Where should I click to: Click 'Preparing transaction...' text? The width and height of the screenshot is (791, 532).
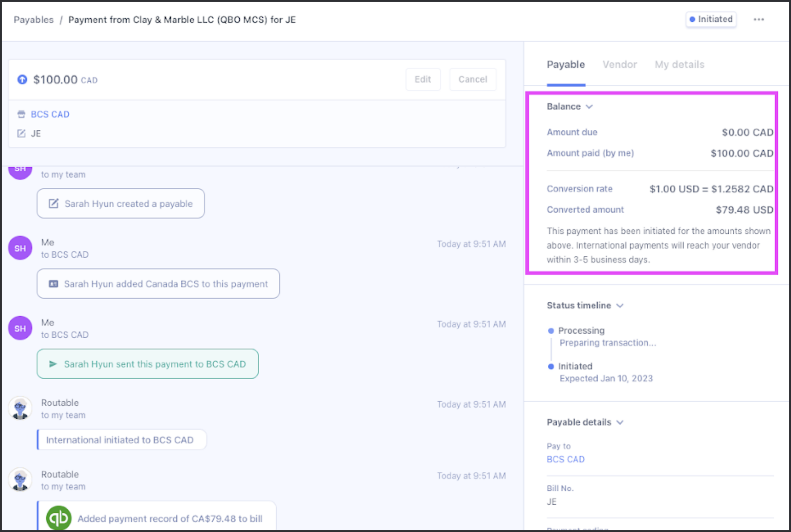(x=608, y=343)
